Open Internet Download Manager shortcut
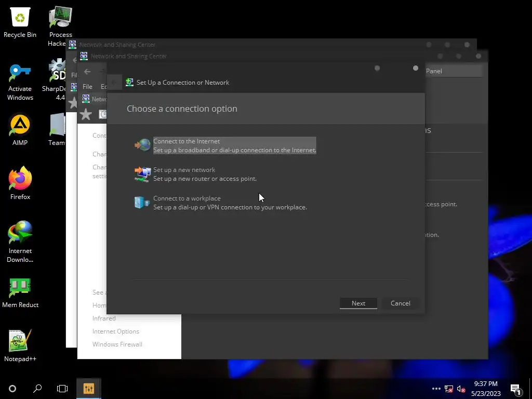 coord(20,242)
